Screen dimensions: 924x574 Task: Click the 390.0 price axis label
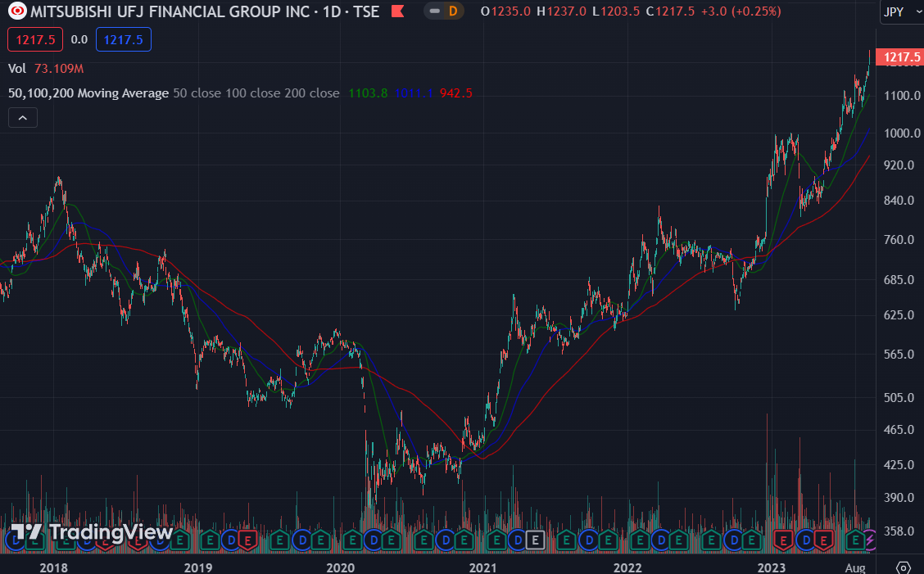[899, 497]
